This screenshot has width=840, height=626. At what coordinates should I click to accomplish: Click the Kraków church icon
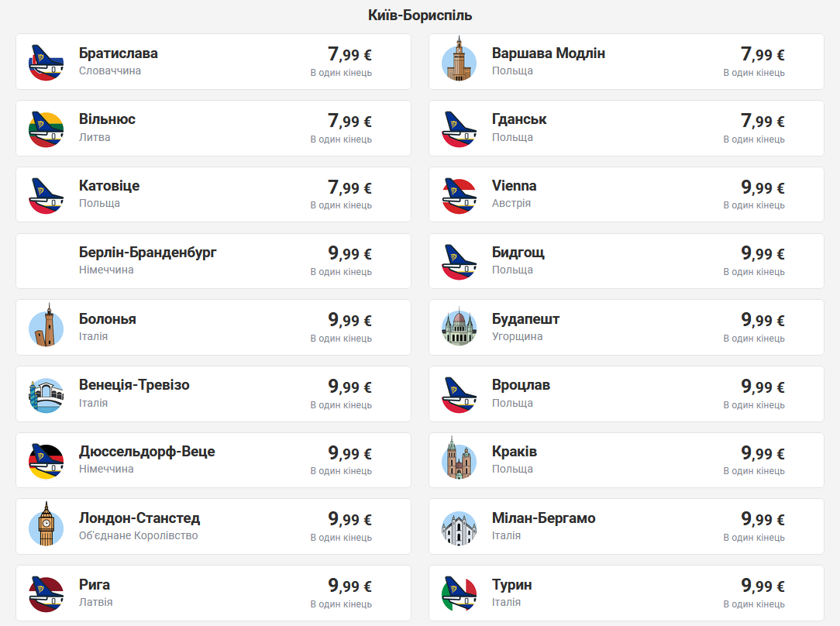pos(459,460)
